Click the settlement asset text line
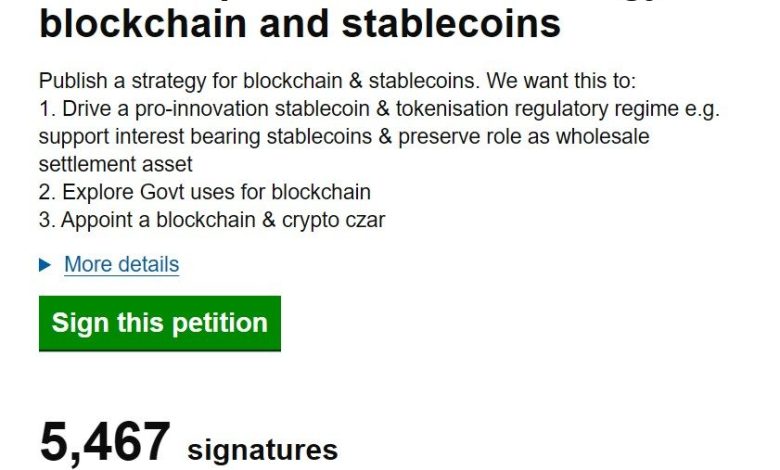The height and width of the screenshot is (470, 780). click(x=115, y=164)
